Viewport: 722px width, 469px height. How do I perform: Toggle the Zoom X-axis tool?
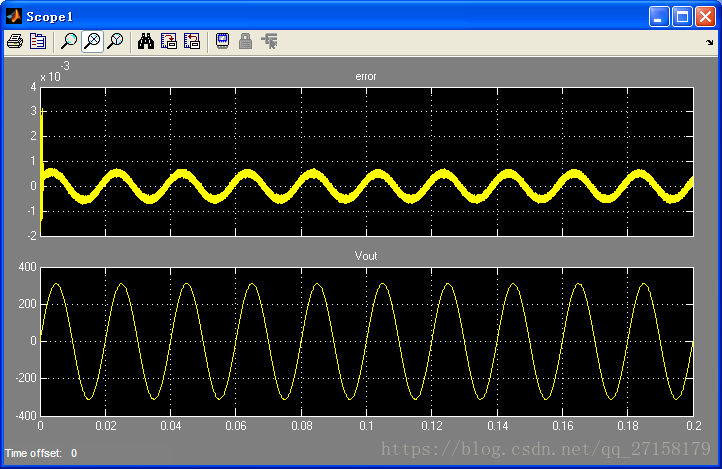click(92, 41)
